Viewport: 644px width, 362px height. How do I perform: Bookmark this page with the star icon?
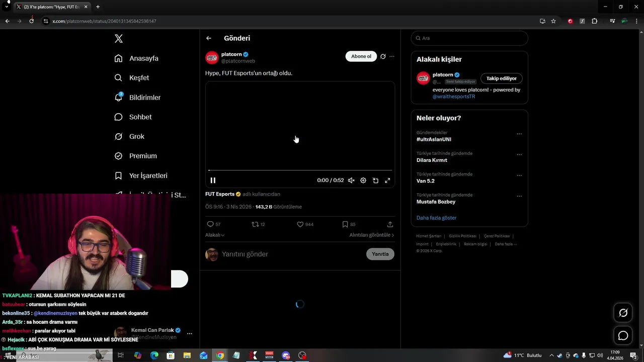(x=553, y=21)
